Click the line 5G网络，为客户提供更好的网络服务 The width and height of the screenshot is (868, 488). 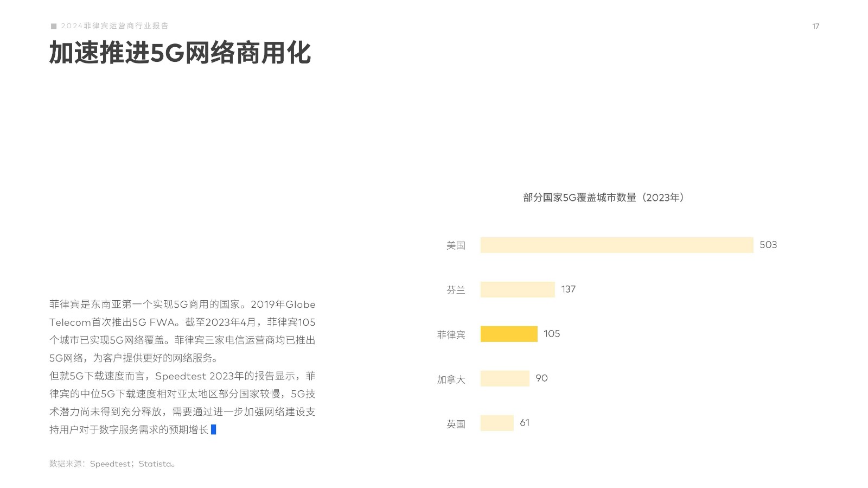pos(133,358)
